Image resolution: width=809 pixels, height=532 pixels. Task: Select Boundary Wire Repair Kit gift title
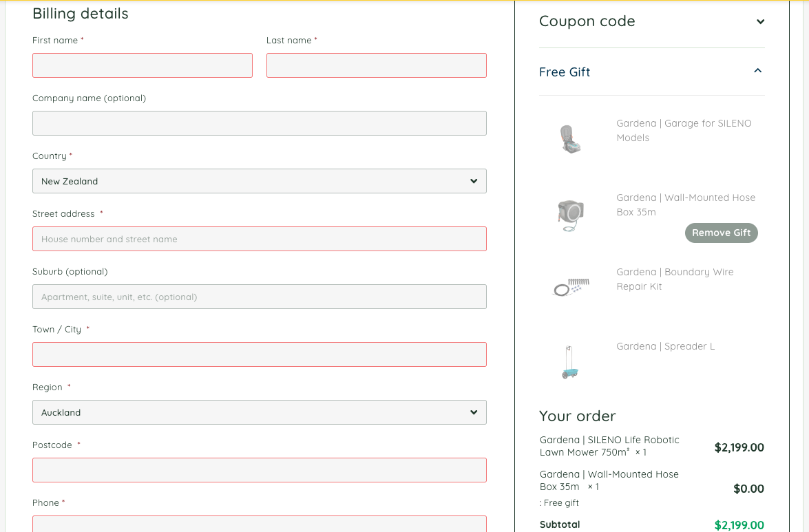click(674, 279)
